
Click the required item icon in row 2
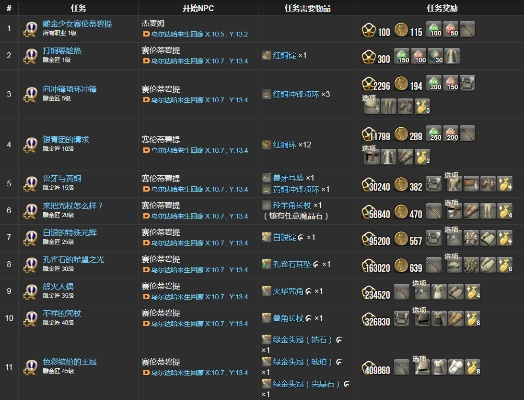click(x=266, y=55)
